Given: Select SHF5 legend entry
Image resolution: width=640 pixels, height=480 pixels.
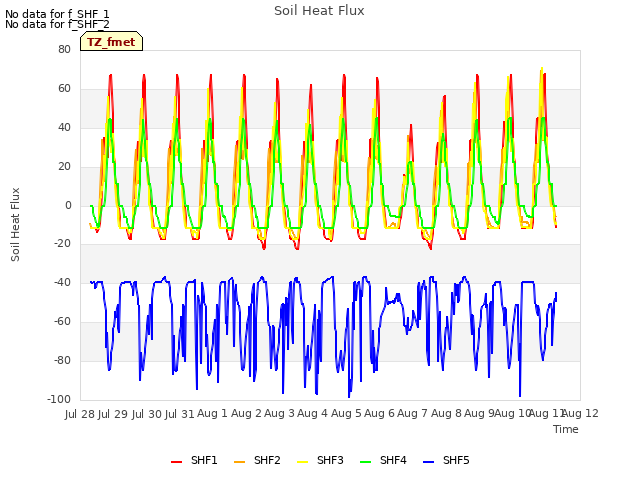Looking at the screenshot, I should pyautogui.click(x=446, y=461).
